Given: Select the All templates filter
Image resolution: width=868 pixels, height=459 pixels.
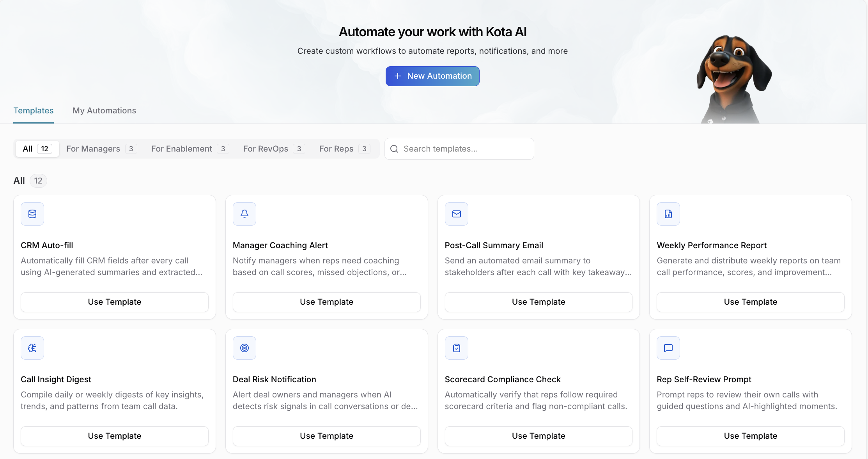Looking at the screenshot, I should (x=37, y=149).
